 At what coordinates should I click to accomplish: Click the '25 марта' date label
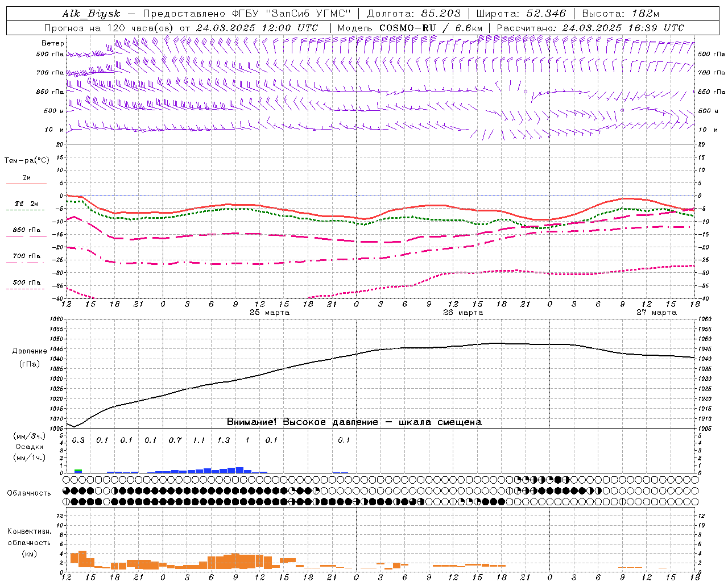[x=270, y=313]
